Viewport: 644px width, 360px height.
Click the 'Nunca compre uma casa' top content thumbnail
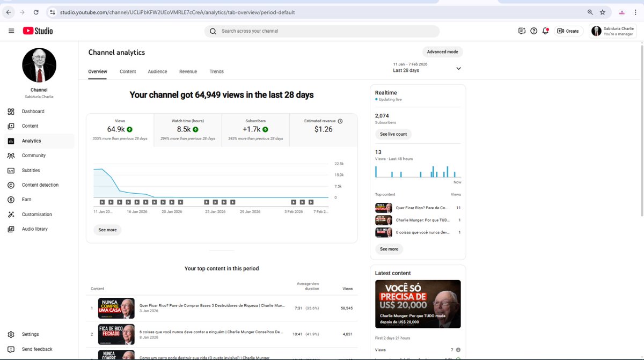[x=116, y=308]
